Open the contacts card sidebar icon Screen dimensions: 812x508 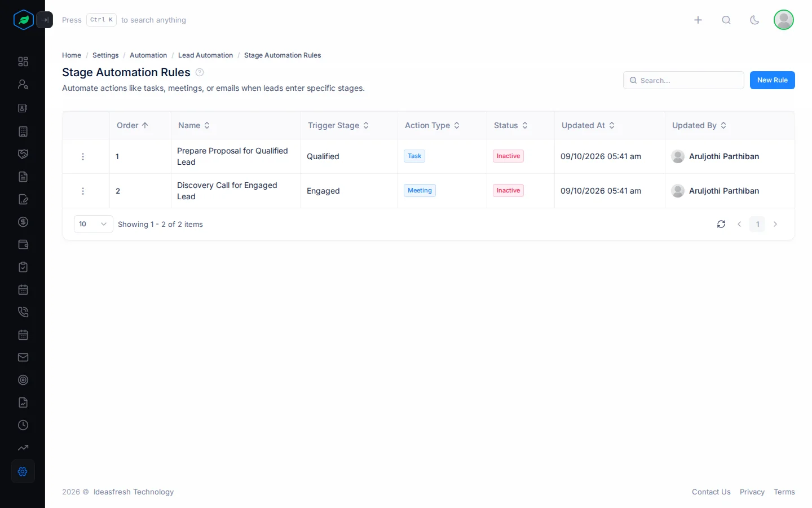pos(23,108)
